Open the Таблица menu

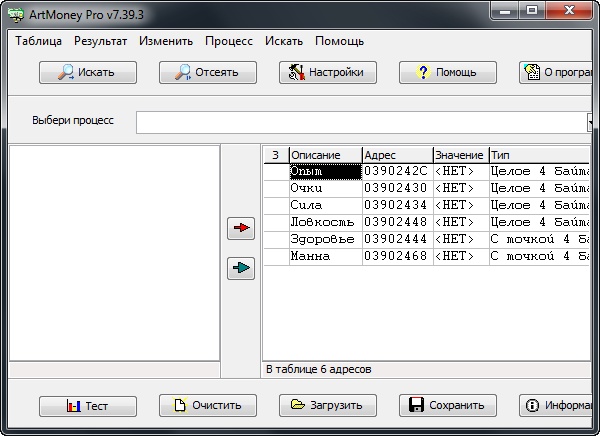[39, 41]
